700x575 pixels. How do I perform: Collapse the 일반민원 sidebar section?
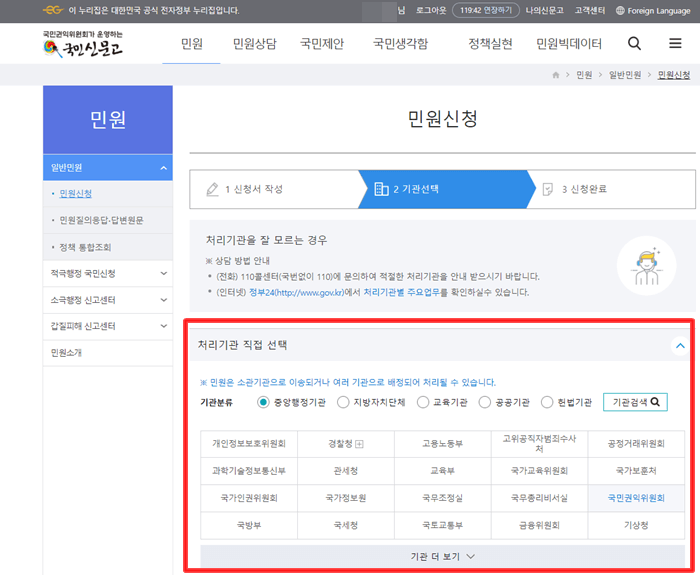tap(163, 168)
